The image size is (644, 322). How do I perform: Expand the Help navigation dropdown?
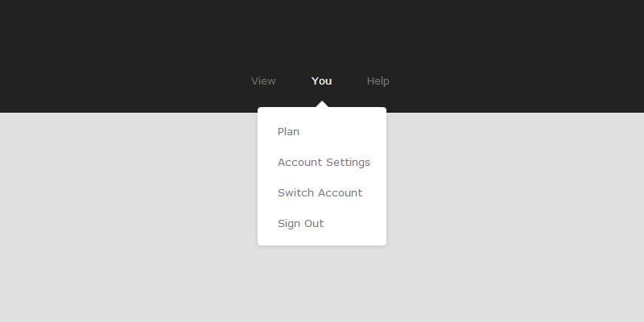point(378,80)
